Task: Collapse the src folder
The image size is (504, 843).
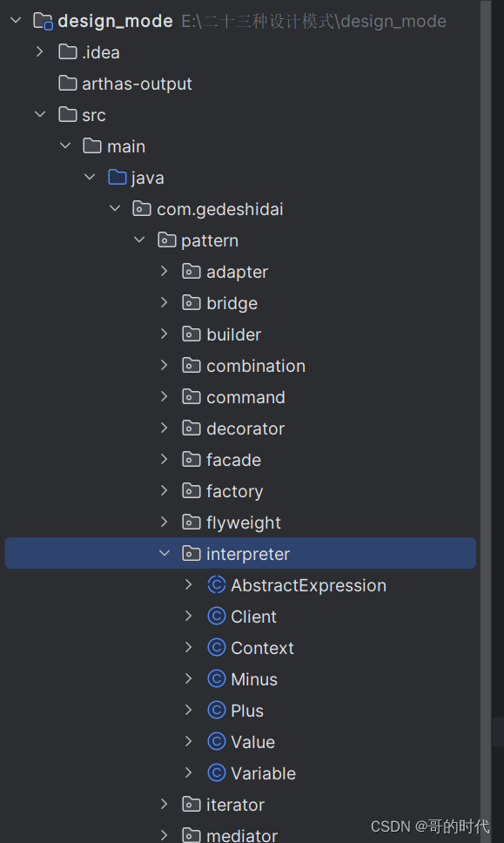Action: [x=40, y=114]
